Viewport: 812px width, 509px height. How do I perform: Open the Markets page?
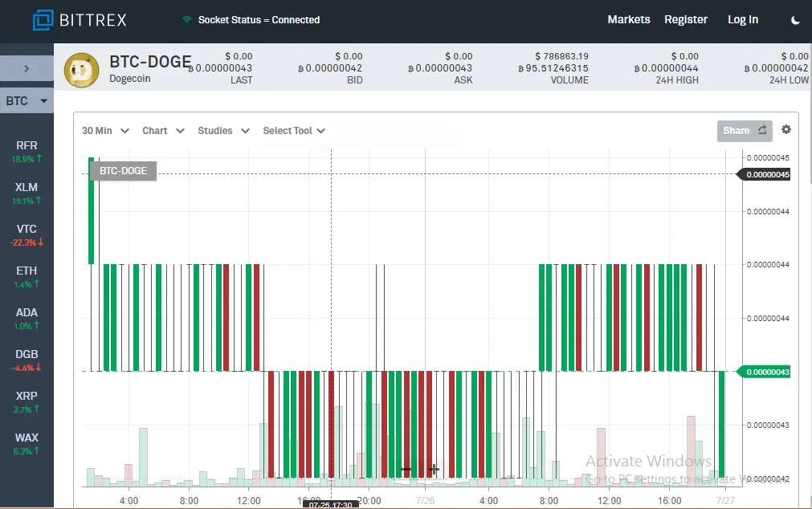click(x=629, y=20)
